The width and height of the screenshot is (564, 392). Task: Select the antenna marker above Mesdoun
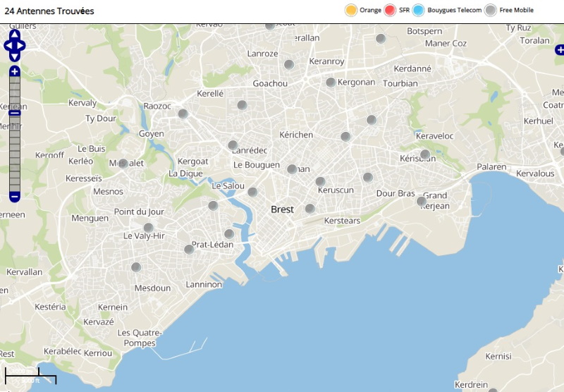[136, 267]
